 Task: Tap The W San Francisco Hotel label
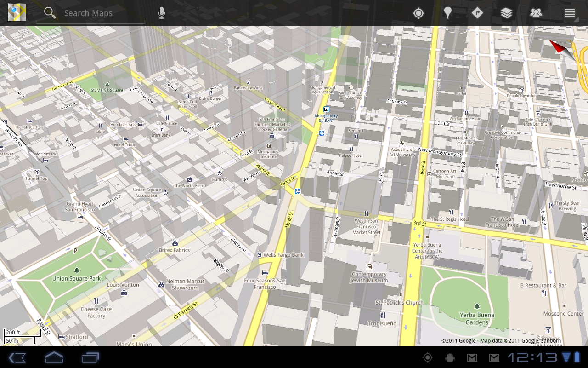tap(503, 222)
